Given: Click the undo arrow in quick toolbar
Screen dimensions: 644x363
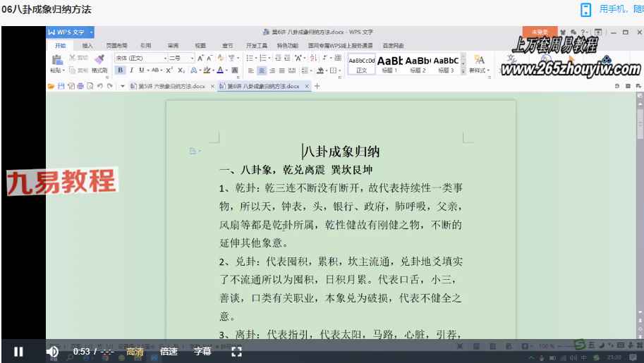Looking at the screenshot, I should point(99,86).
